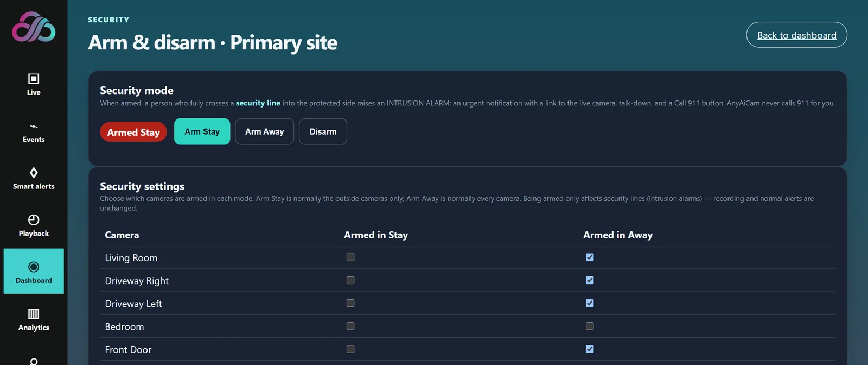Activate Arm Stay mode

click(202, 131)
